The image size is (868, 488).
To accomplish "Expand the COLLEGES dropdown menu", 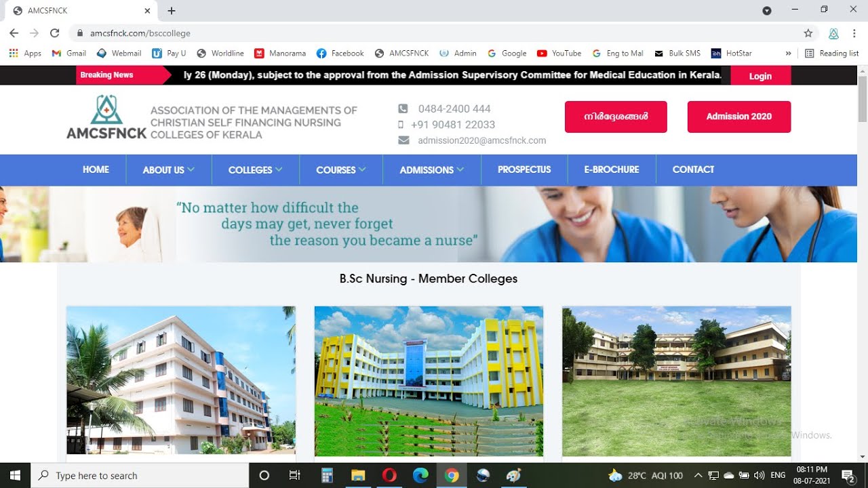I will [x=256, y=169].
